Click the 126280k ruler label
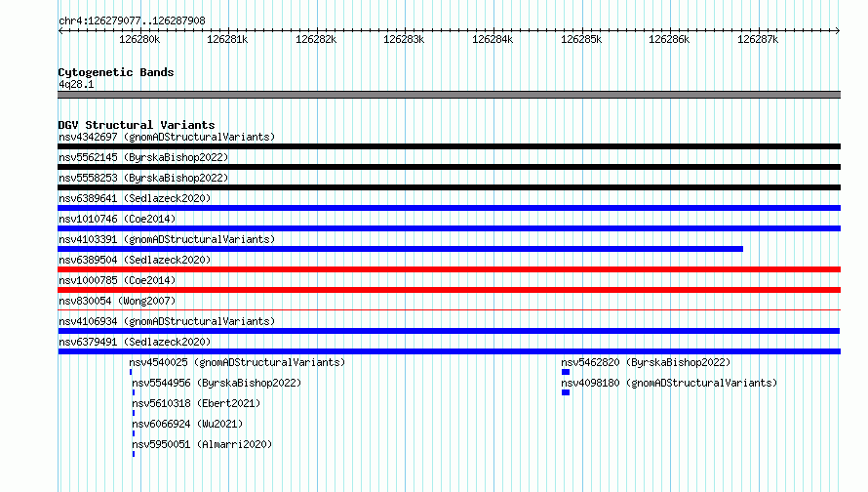 click(139, 39)
